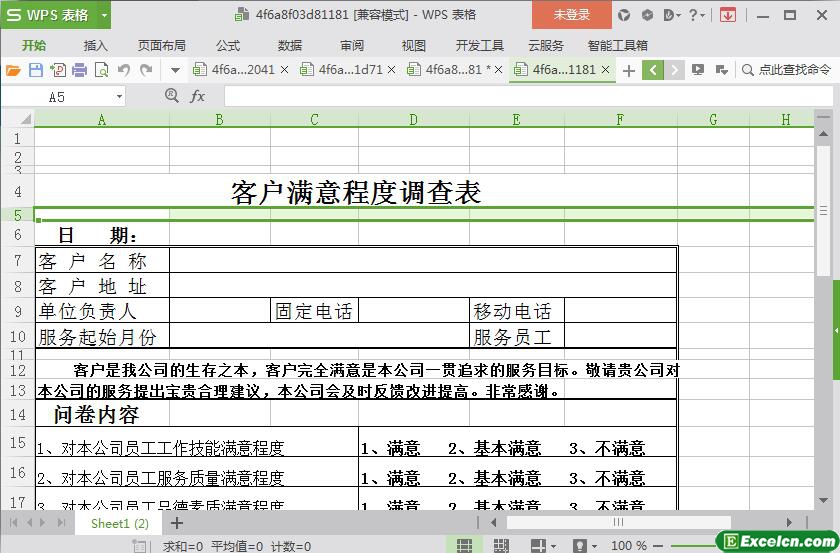Switch to normal view in status bar
Screen dimensions: 840x553
point(464,545)
